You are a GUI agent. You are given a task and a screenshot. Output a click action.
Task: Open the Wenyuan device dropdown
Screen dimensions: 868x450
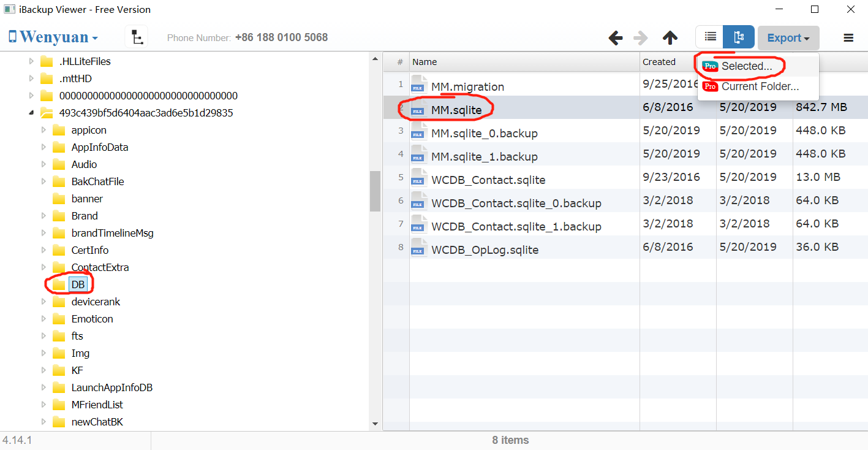[53, 37]
